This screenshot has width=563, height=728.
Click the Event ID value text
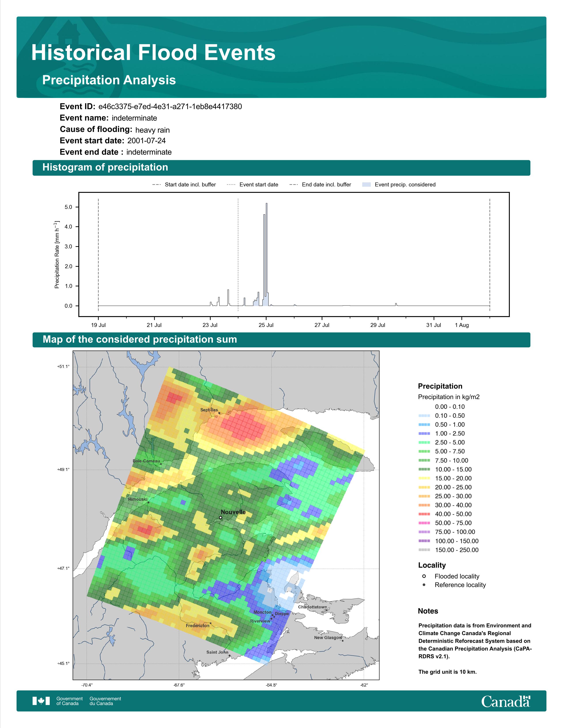(170, 107)
